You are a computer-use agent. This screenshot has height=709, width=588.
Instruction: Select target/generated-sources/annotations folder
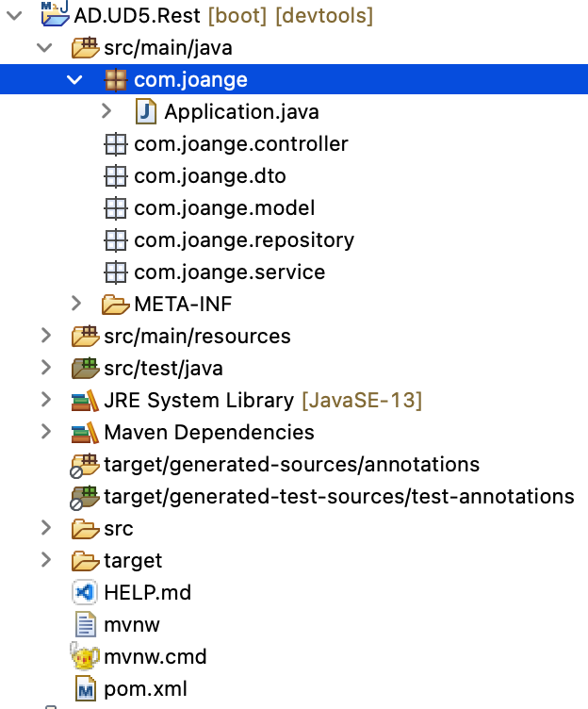pos(291,465)
